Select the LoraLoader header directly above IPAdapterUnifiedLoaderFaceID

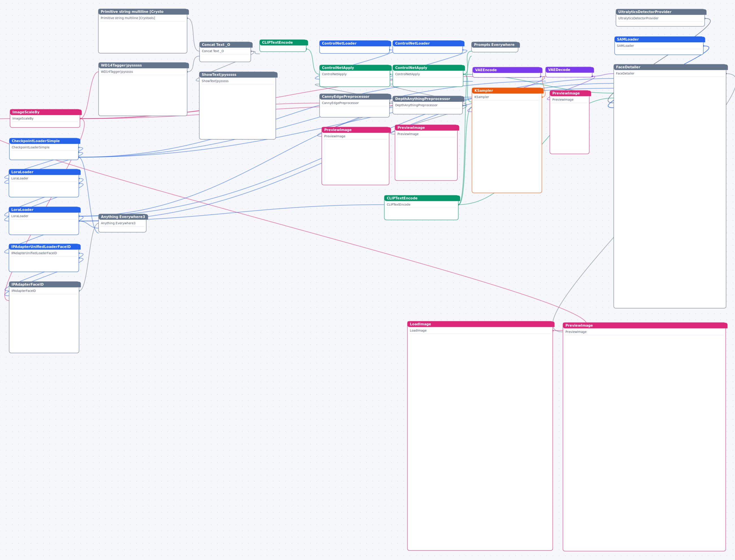pos(45,210)
